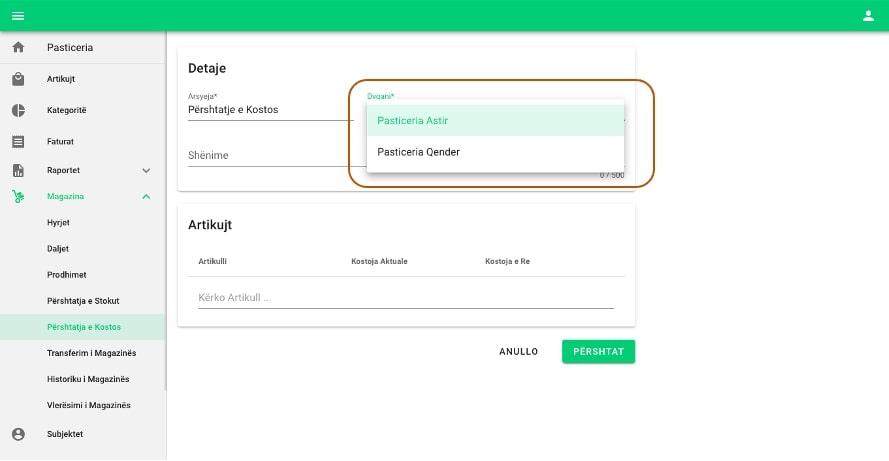Click the Faturat receipt icon
Image resolution: width=889 pixels, height=461 pixels.
click(x=18, y=142)
